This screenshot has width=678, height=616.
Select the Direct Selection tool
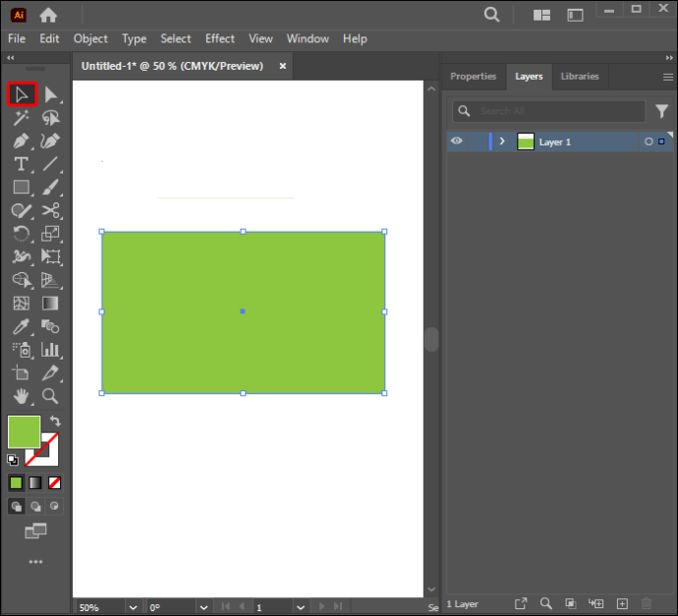50,94
